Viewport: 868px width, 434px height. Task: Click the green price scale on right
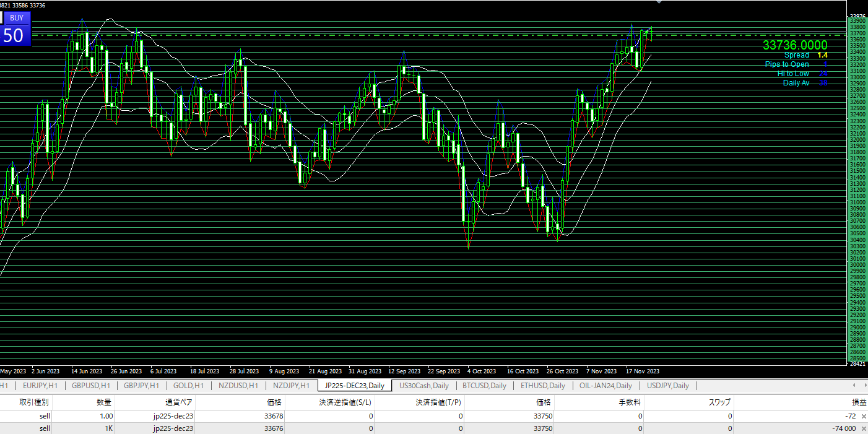pos(857,186)
